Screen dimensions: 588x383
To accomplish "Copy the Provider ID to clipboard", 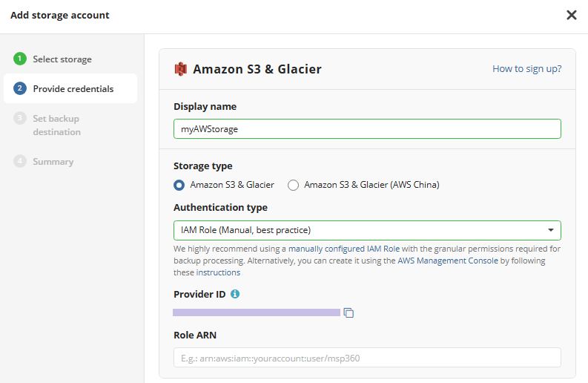I will click(x=348, y=312).
